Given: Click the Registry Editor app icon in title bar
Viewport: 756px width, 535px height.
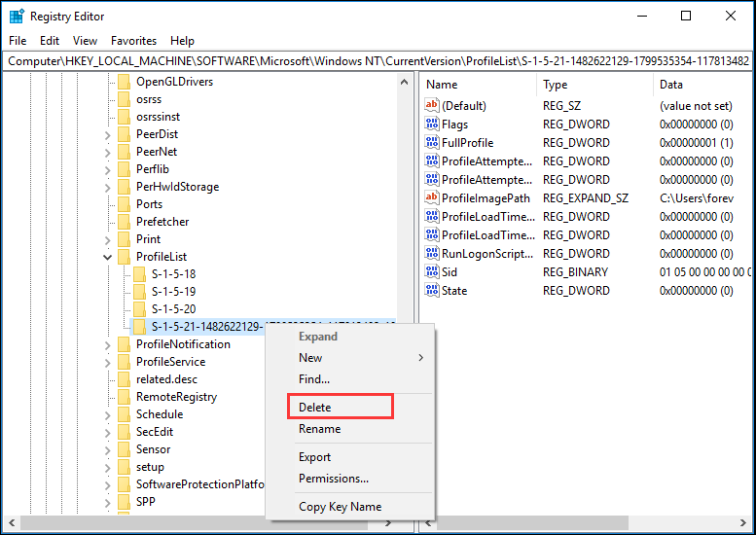Looking at the screenshot, I should 17,17.
